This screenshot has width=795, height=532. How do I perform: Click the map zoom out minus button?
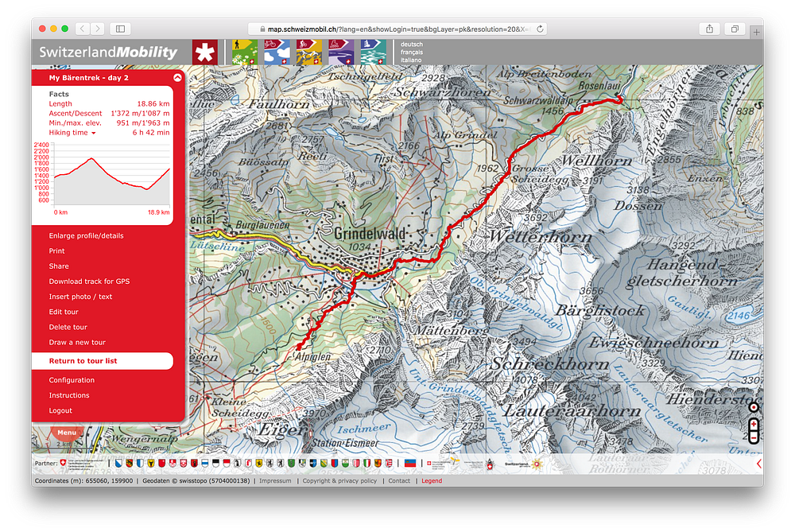click(754, 437)
